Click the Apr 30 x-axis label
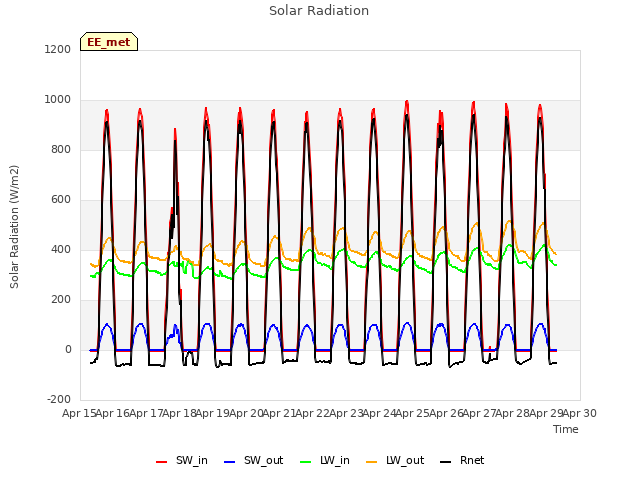Viewport: 640px width, 480px height. pos(580,413)
